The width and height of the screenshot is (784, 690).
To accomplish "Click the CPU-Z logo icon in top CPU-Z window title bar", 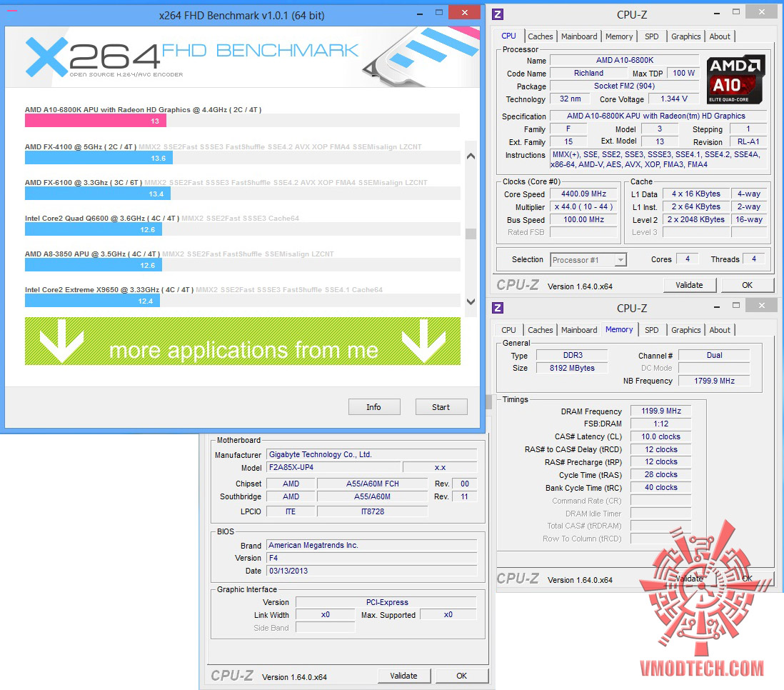I will (x=498, y=14).
